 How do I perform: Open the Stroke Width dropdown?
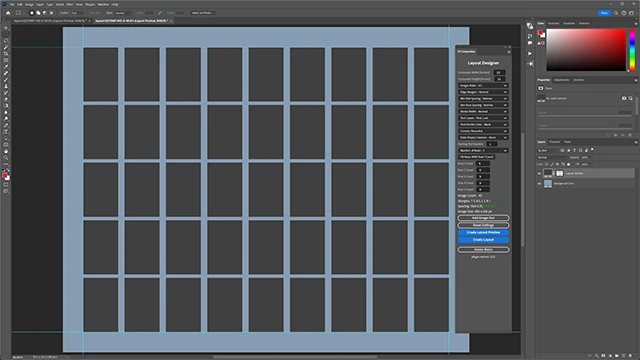tap(483, 111)
